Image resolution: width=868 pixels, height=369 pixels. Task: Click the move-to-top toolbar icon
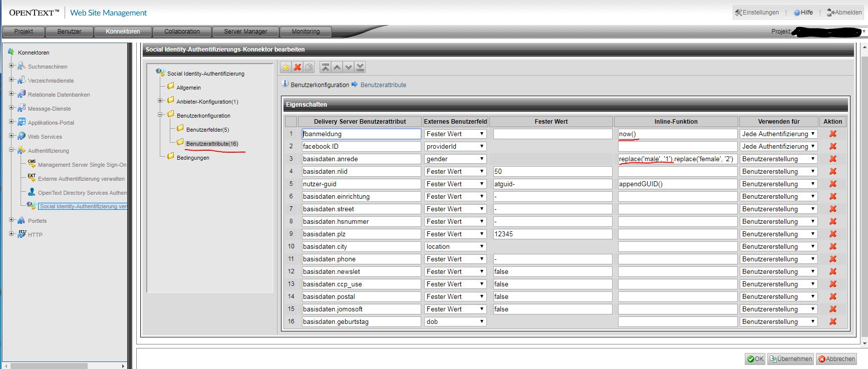[326, 67]
